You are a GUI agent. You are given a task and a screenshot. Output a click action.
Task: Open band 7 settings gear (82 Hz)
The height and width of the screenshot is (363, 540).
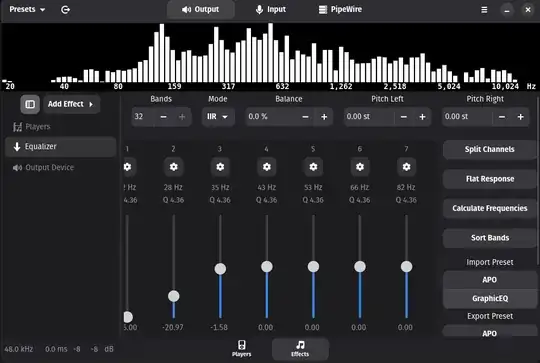pyautogui.click(x=406, y=167)
